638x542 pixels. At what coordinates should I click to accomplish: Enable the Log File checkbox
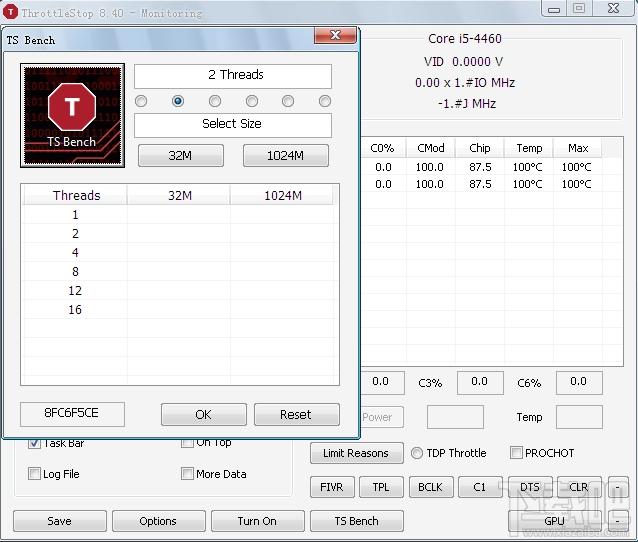(35, 474)
